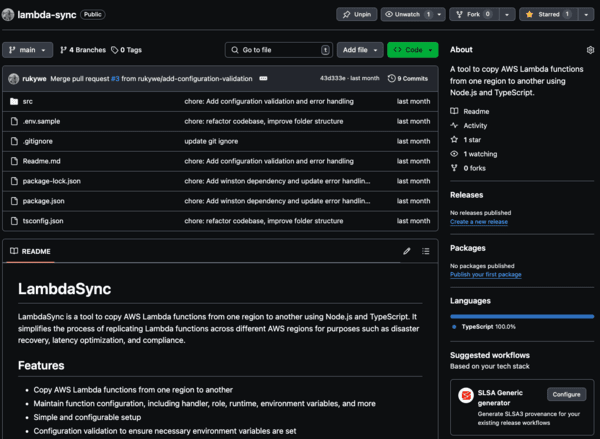Click the rukywe username in commit row
This screenshot has height=439, width=600.
(x=34, y=79)
